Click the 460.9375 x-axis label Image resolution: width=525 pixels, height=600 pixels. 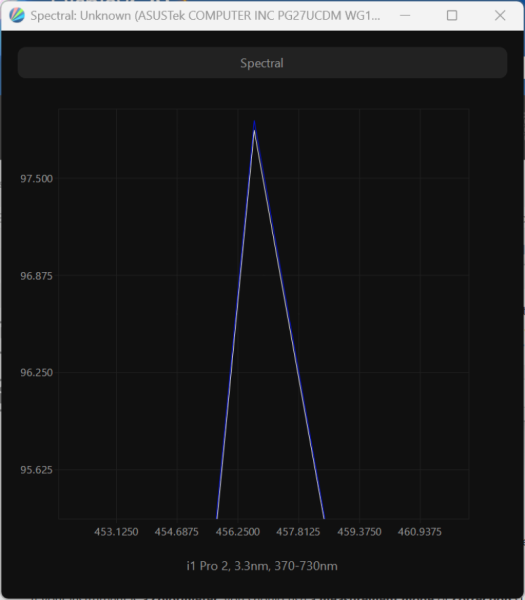[420, 532]
